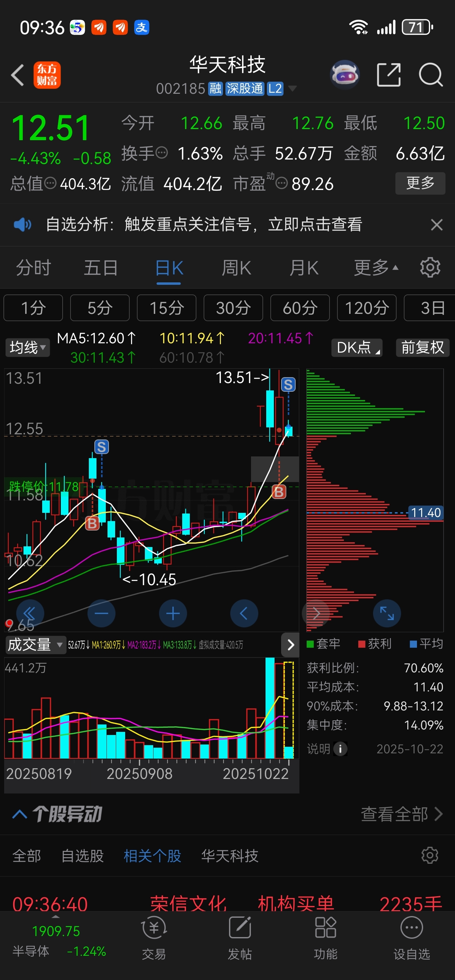
Task: Switch to the 月K tab
Action: pos(304,268)
